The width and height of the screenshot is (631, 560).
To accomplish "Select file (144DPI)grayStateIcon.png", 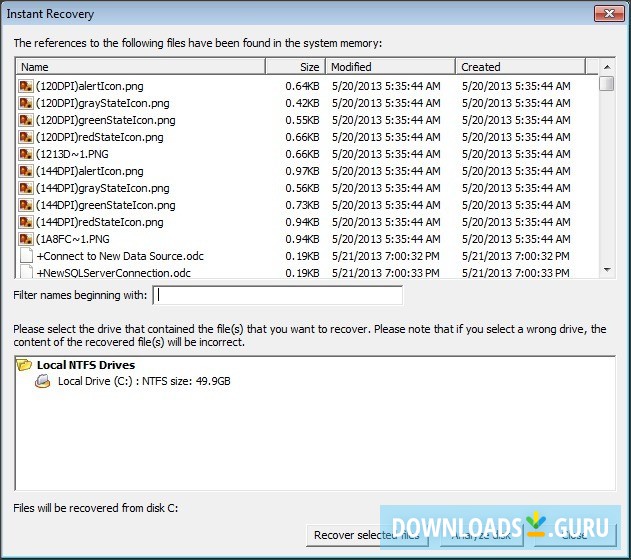I will 103,188.
